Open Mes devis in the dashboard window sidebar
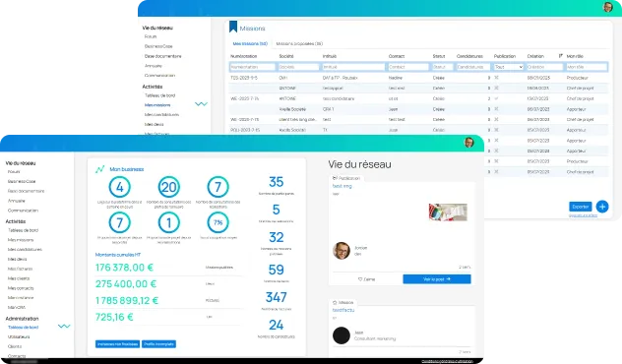Viewport: 622px width, 364px height. (x=18, y=259)
